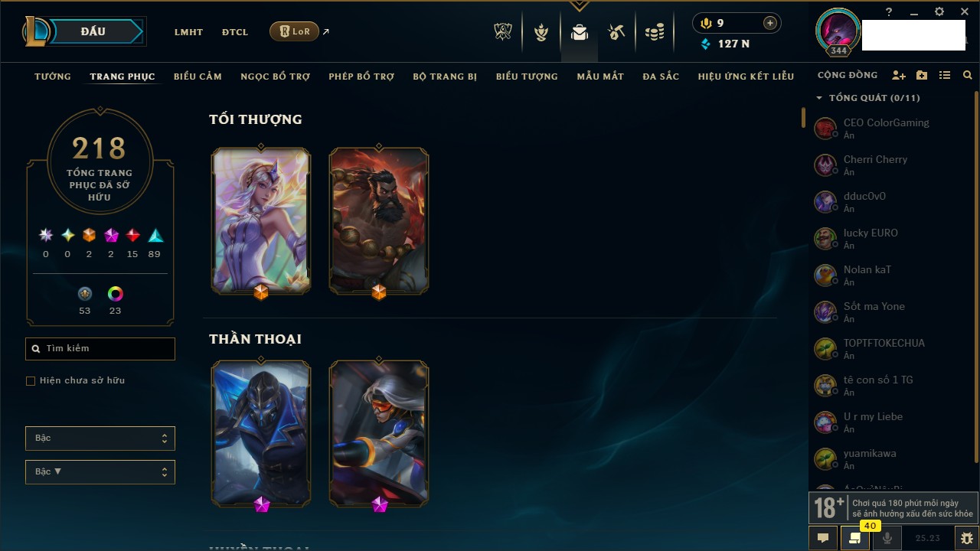Open the Bậc ▼ sorting dropdown
Viewport: 980px width, 551px height.
[100, 472]
